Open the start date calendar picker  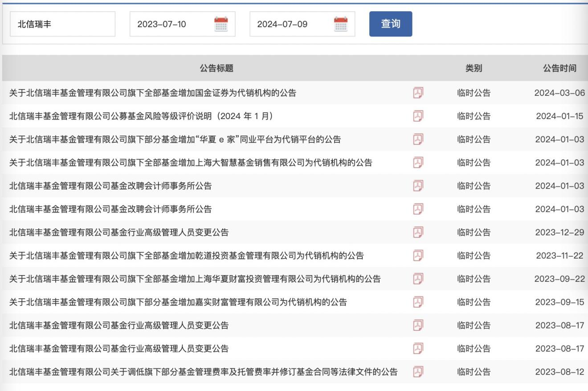(221, 24)
